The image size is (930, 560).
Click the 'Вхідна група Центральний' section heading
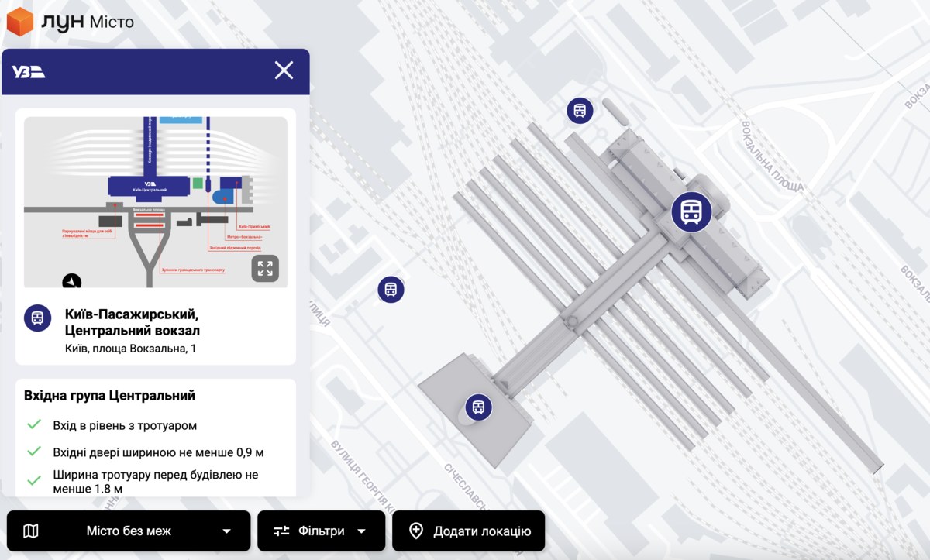(x=110, y=396)
